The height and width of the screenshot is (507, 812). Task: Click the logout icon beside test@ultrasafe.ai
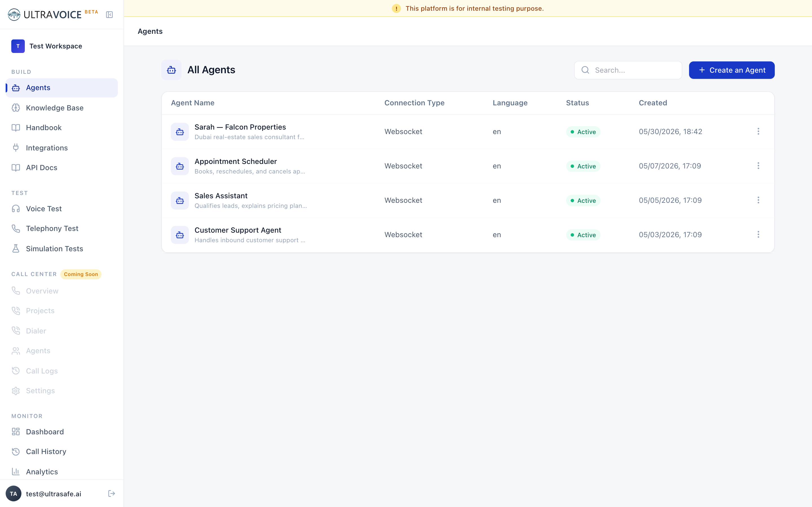112,493
